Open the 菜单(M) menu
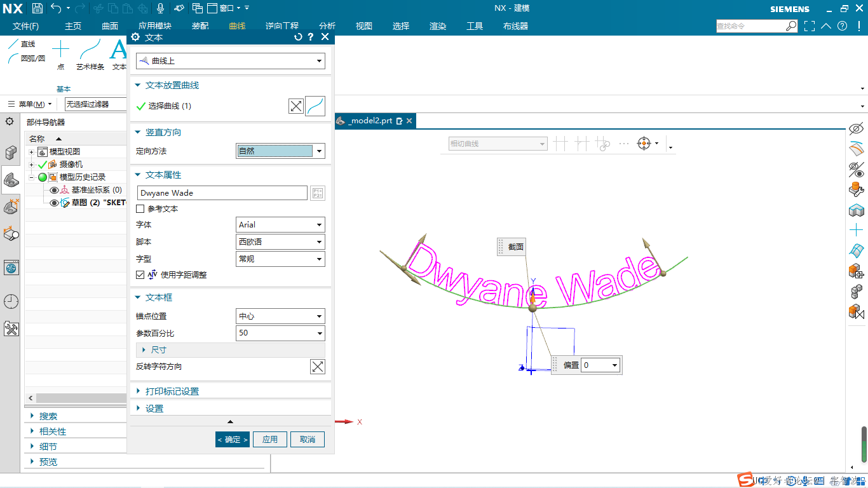 click(31, 104)
